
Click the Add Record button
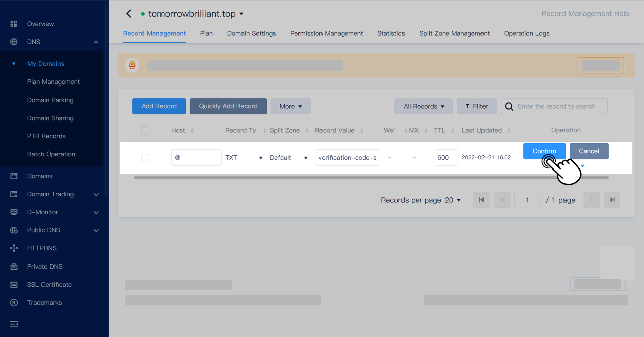coord(158,106)
